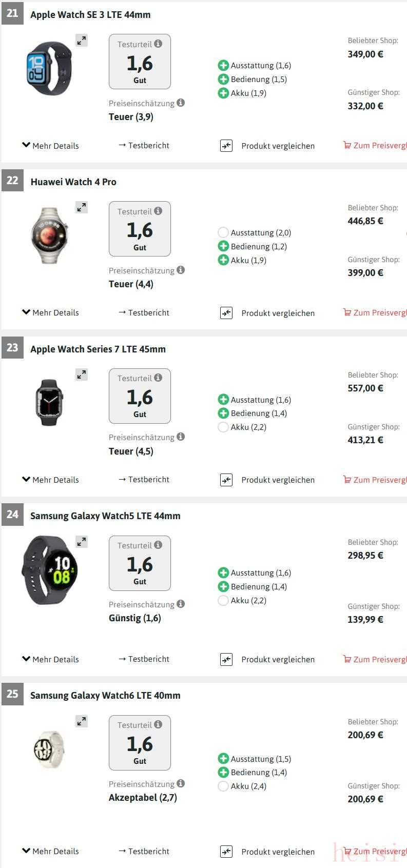Click the compare icon for Apple Watch Series 7
This screenshot has width=407, height=868.
[226, 480]
